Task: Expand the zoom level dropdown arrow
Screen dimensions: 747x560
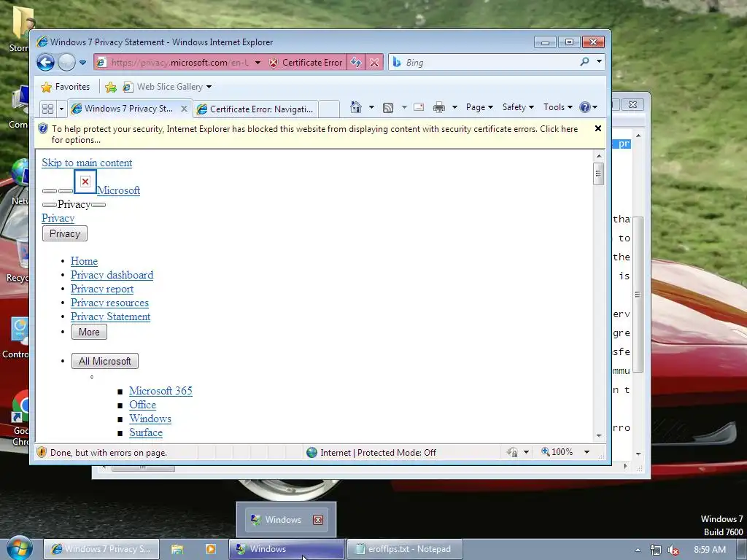Action: [x=587, y=452]
